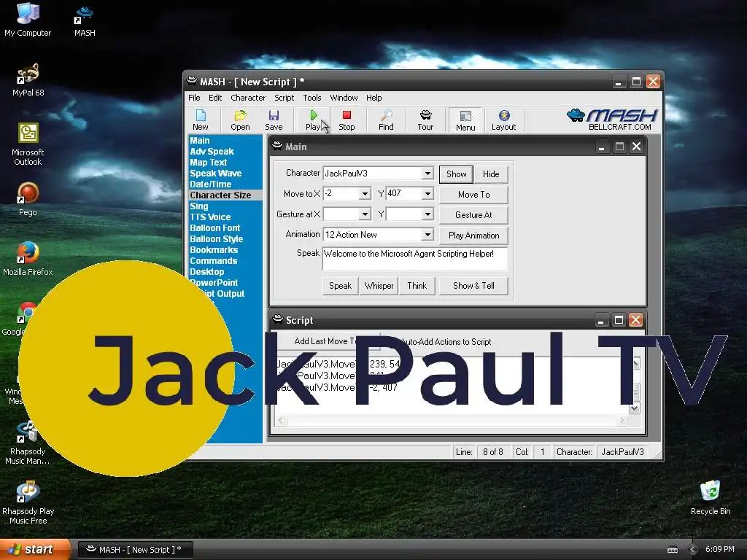Select Sing in the sidebar
The image size is (747, 560).
click(x=198, y=206)
